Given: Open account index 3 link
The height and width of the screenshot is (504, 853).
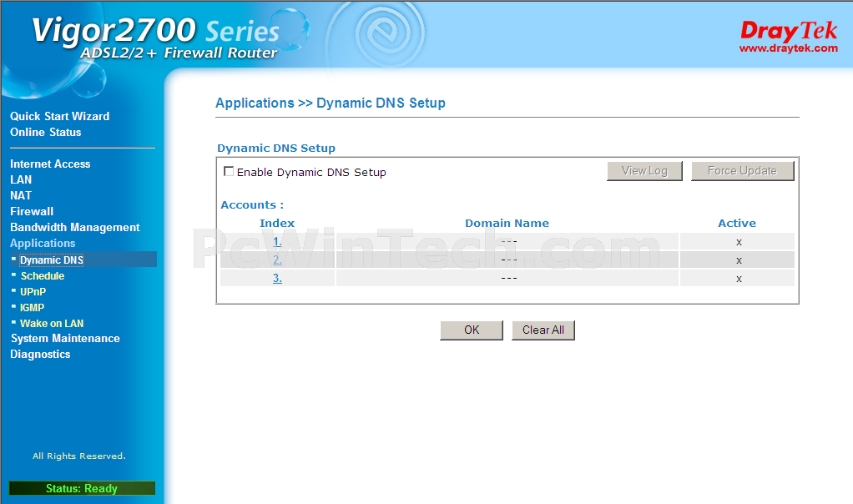Looking at the screenshot, I should [277, 279].
